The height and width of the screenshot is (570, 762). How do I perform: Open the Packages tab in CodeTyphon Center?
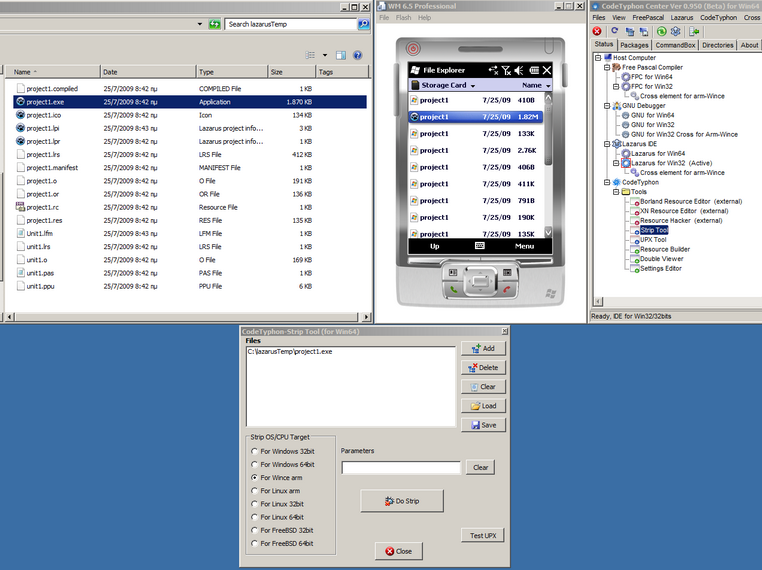click(x=634, y=45)
